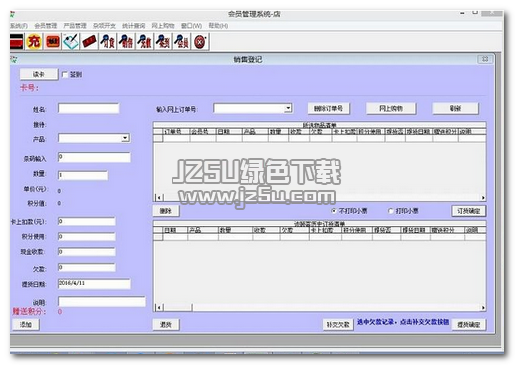The height and width of the screenshot is (365, 515).
Task: Open the 产品 dropdown list
Action: pos(125,138)
